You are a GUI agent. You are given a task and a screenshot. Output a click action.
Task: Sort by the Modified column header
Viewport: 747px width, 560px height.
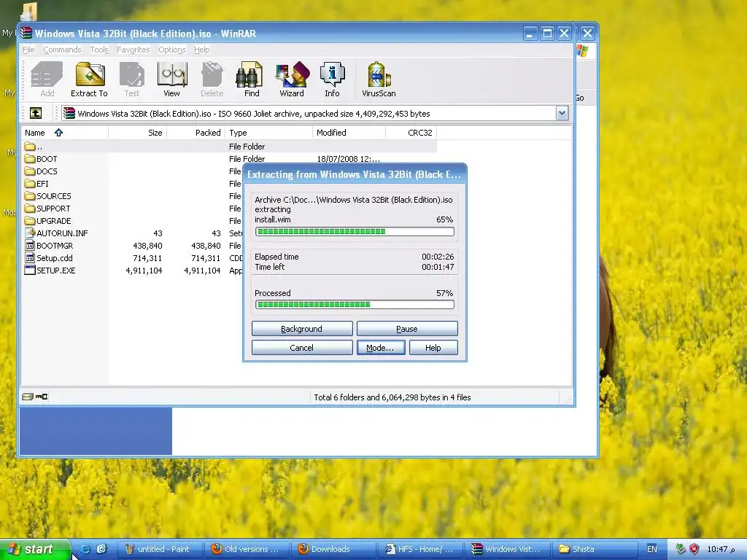pos(349,133)
